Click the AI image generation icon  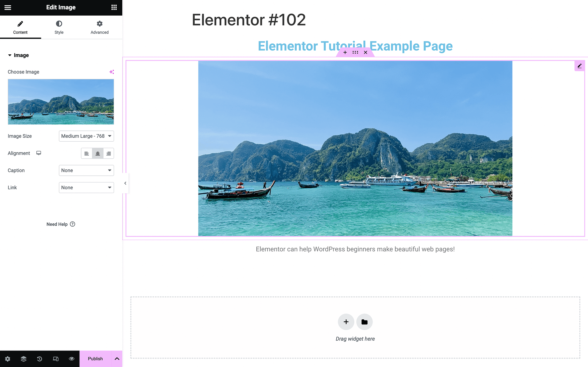pyautogui.click(x=111, y=72)
